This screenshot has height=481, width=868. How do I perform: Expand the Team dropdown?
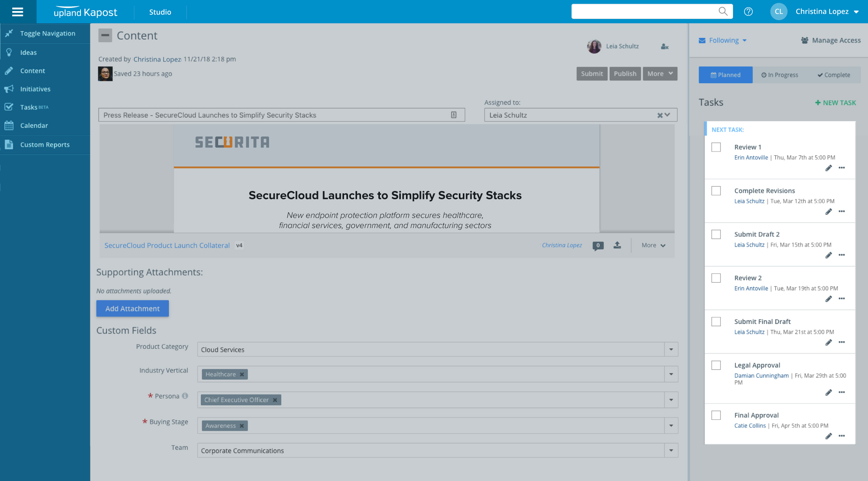click(x=671, y=451)
